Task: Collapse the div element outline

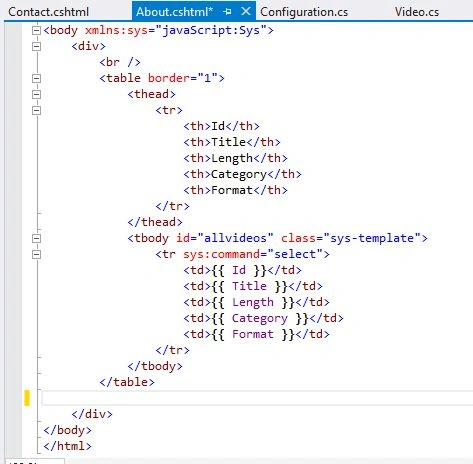Action: click(36, 46)
